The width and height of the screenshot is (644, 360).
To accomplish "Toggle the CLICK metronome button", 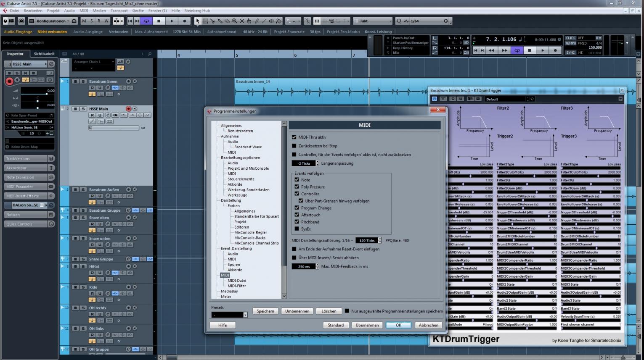I will [x=570, y=38].
